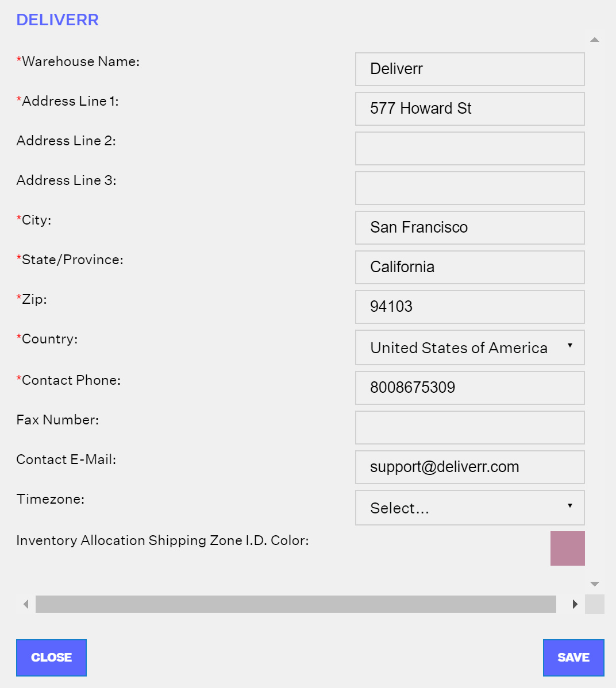Select the empty Address Line 2 field

pos(470,148)
